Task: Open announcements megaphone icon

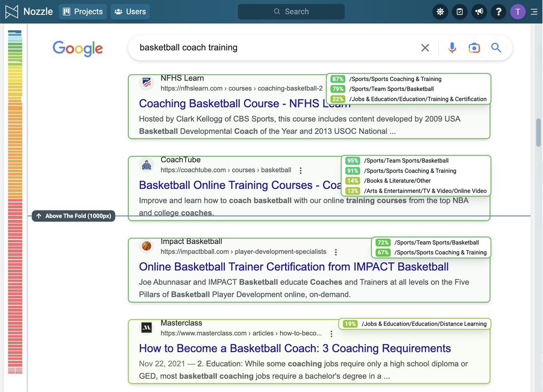Action: click(479, 12)
